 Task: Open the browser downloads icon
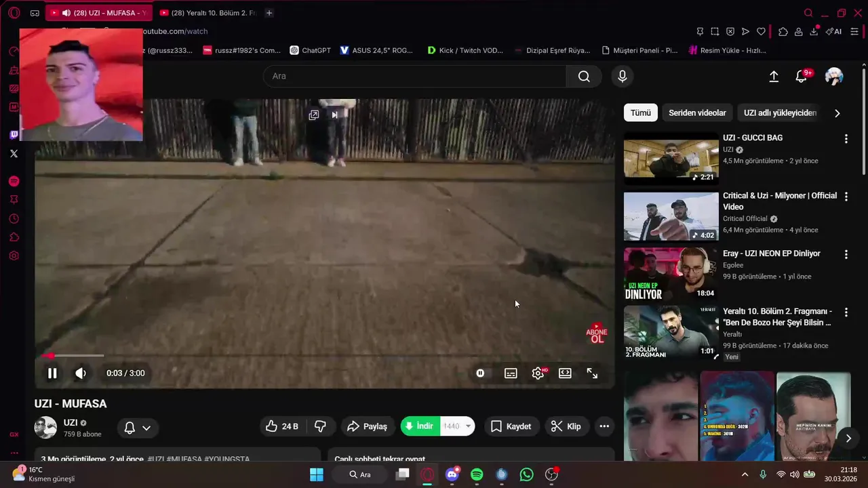(x=814, y=31)
